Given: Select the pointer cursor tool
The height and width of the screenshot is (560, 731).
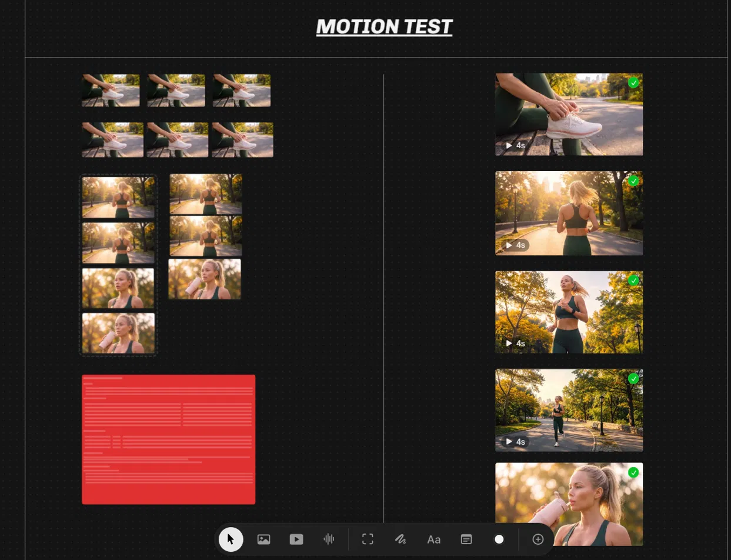Looking at the screenshot, I should click(x=231, y=539).
